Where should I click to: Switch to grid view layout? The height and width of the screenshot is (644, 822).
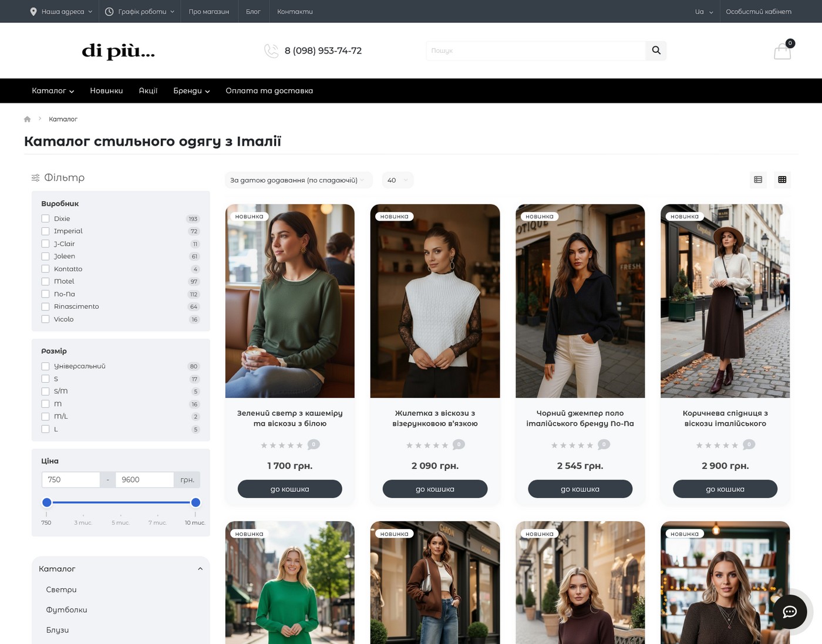pos(782,180)
